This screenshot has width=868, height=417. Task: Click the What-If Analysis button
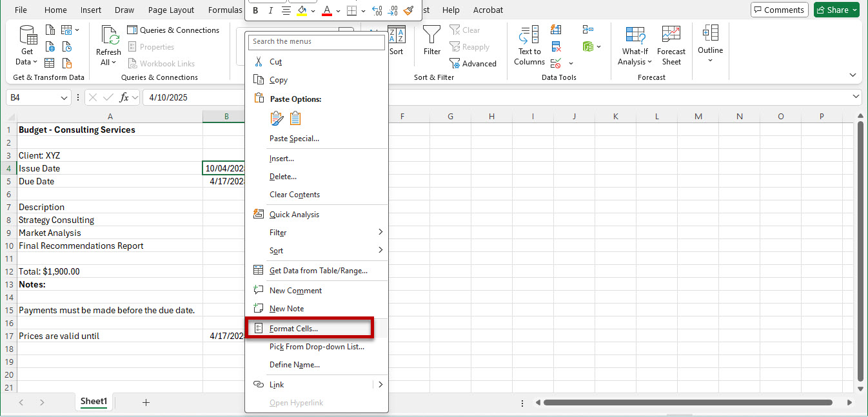tap(635, 45)
